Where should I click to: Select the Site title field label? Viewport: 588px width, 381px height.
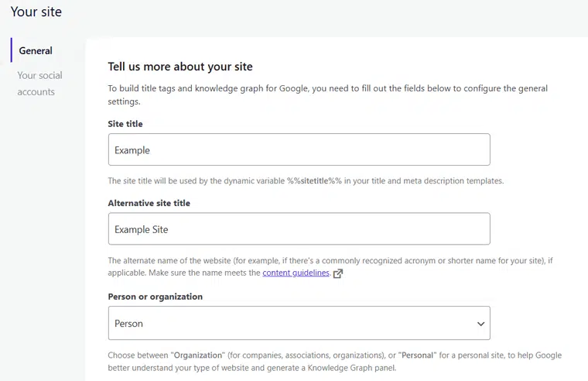coord(125,124)
